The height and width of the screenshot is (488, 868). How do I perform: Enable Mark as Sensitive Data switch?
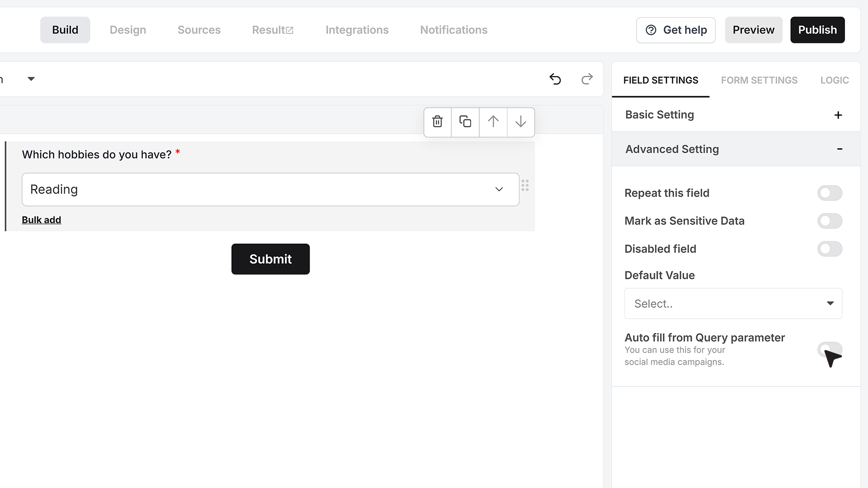[x=830, y=221]
